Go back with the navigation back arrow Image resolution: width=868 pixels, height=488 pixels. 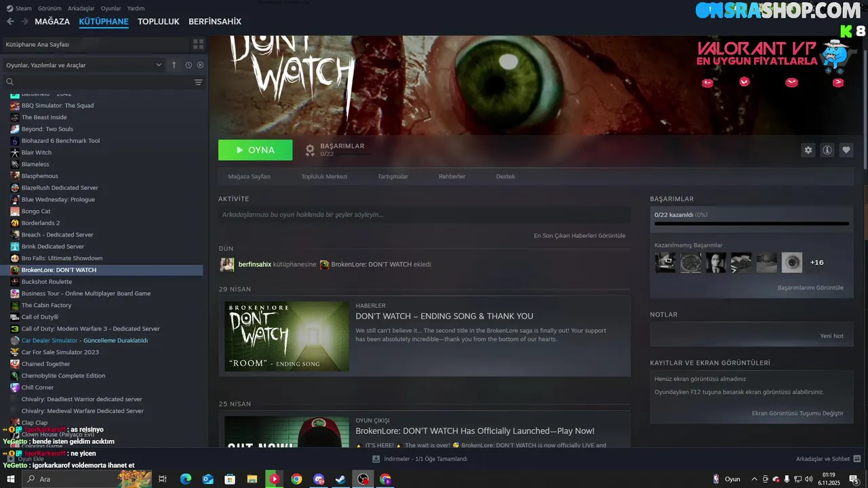click(10, 22)
